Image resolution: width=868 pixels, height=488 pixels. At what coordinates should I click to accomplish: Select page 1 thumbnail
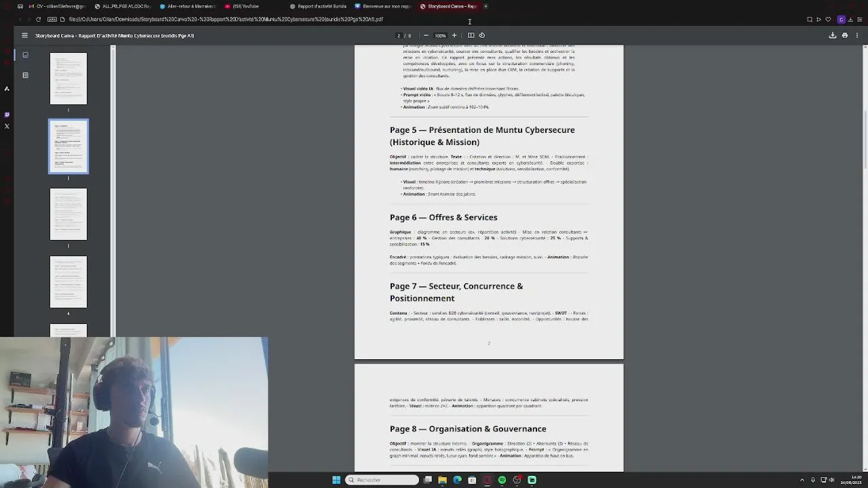(68, 79)
